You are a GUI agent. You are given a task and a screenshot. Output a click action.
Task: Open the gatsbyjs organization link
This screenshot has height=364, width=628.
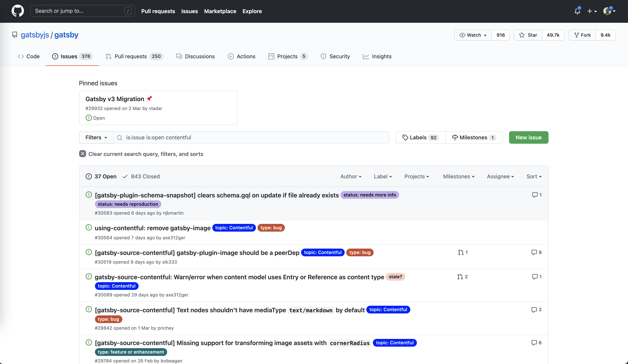click(x=35, y=35)
